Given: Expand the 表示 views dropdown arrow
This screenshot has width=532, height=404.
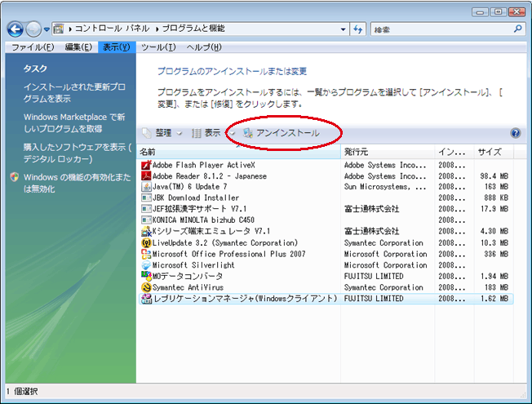Looking at the screenshot, I should click(232, 133).
